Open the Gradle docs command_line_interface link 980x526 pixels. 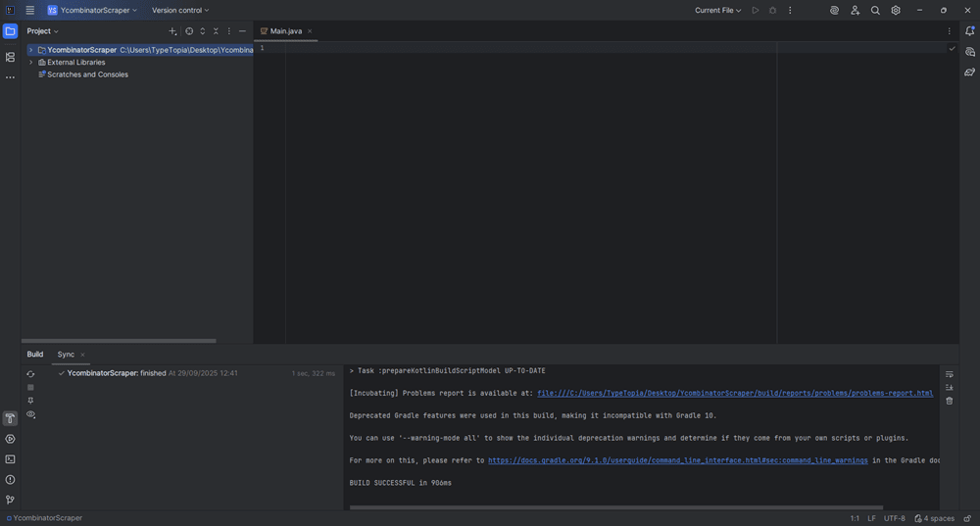click(677, 460)
